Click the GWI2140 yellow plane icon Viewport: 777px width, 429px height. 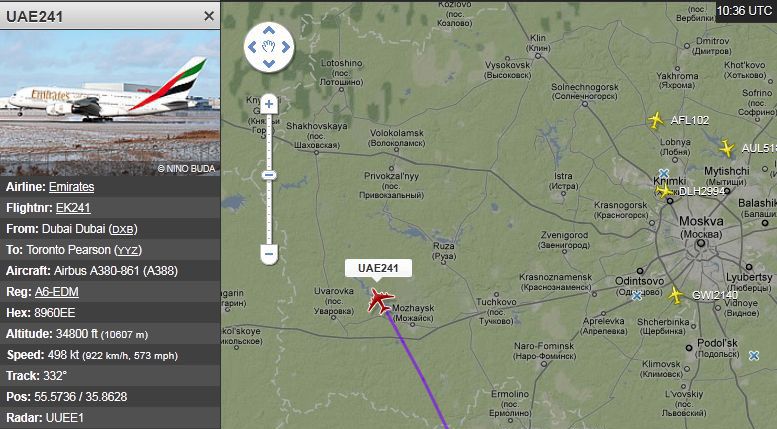[x=676, y=295]
